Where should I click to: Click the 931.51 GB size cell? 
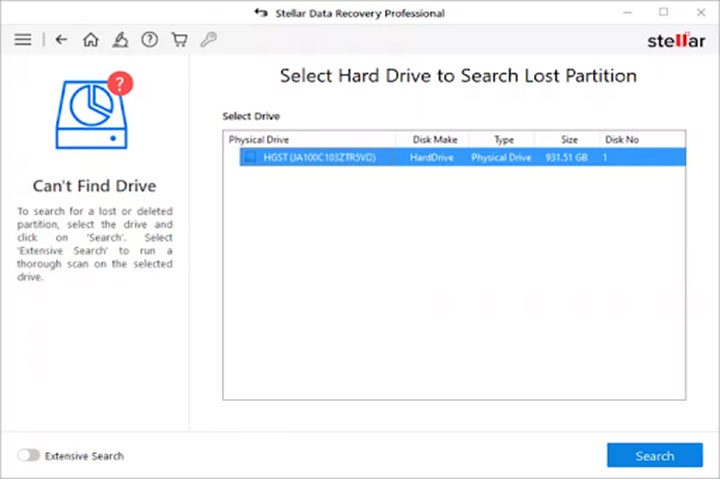click(567, 158)
